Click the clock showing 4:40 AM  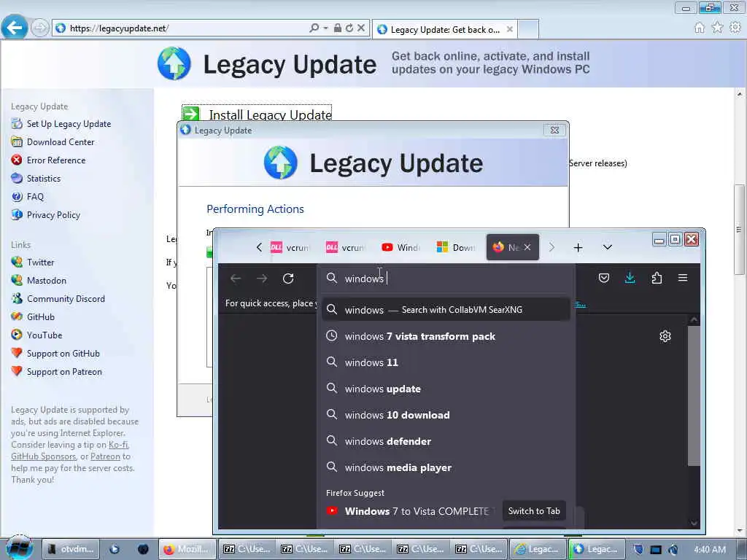coord(710,550)
